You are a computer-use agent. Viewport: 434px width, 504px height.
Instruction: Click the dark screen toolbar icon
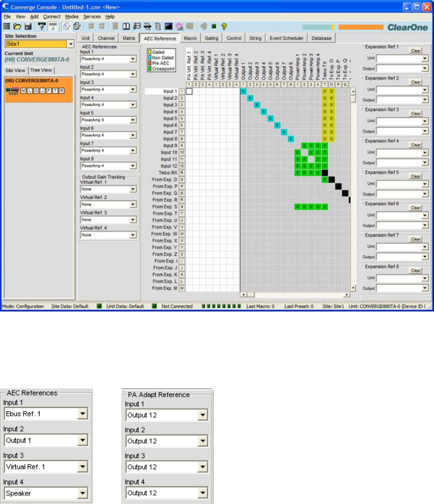point(168,26)
